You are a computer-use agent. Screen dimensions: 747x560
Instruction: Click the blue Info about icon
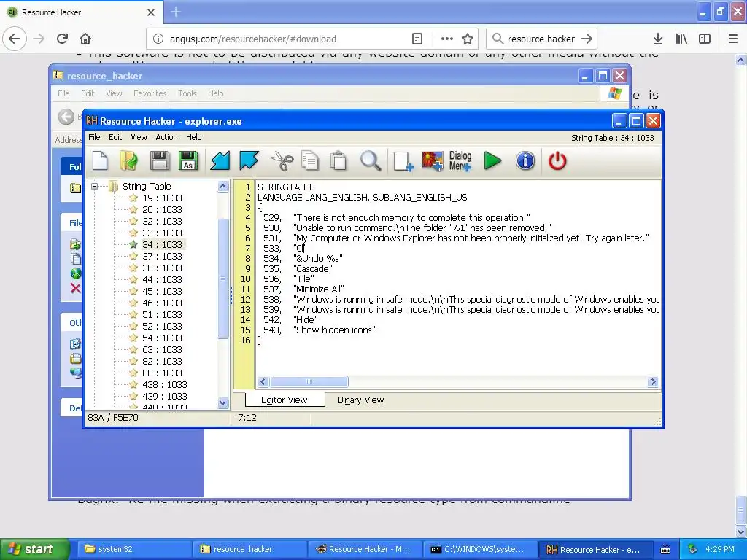coord(525,161)
